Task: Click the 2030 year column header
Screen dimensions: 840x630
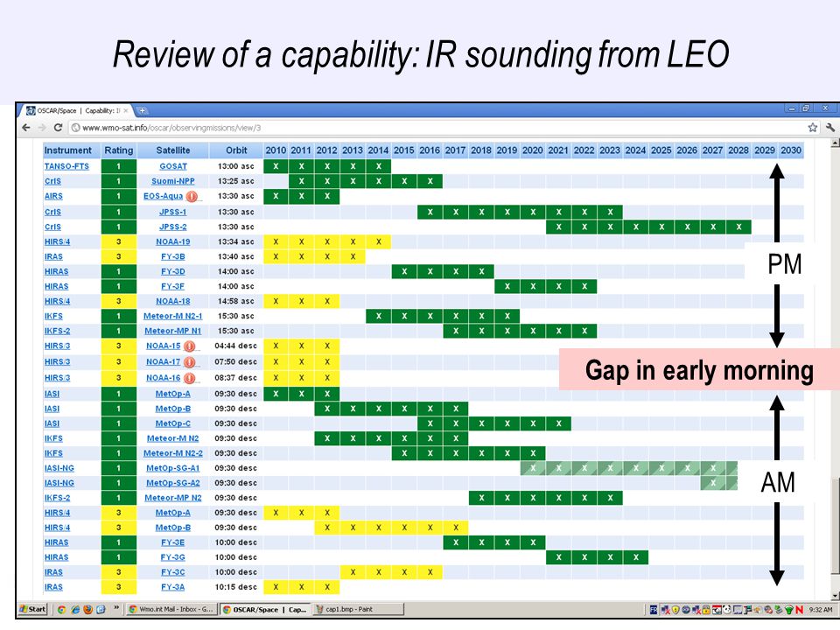Action: coord(791,150)
